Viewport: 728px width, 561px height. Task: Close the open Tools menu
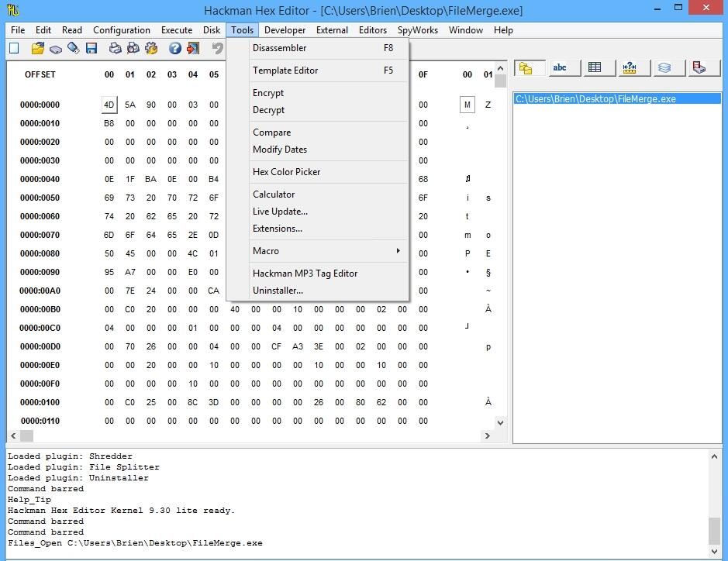(x=243, y=30)
